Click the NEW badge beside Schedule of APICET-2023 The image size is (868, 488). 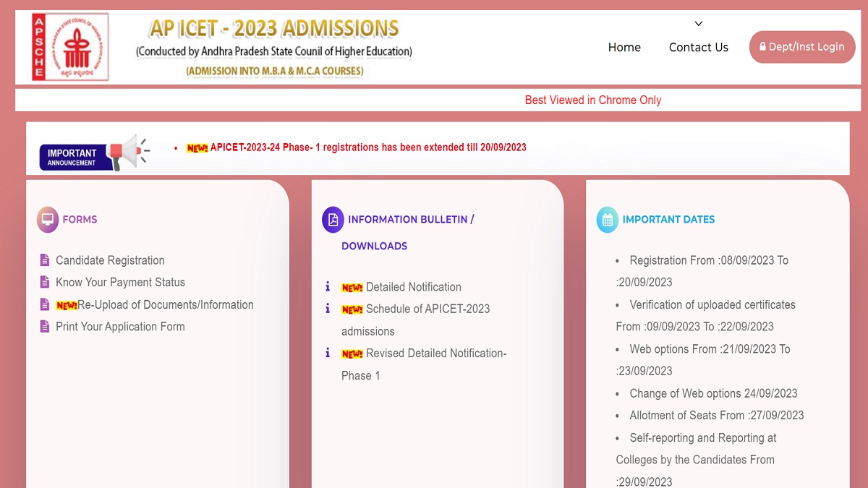(352, 309)
